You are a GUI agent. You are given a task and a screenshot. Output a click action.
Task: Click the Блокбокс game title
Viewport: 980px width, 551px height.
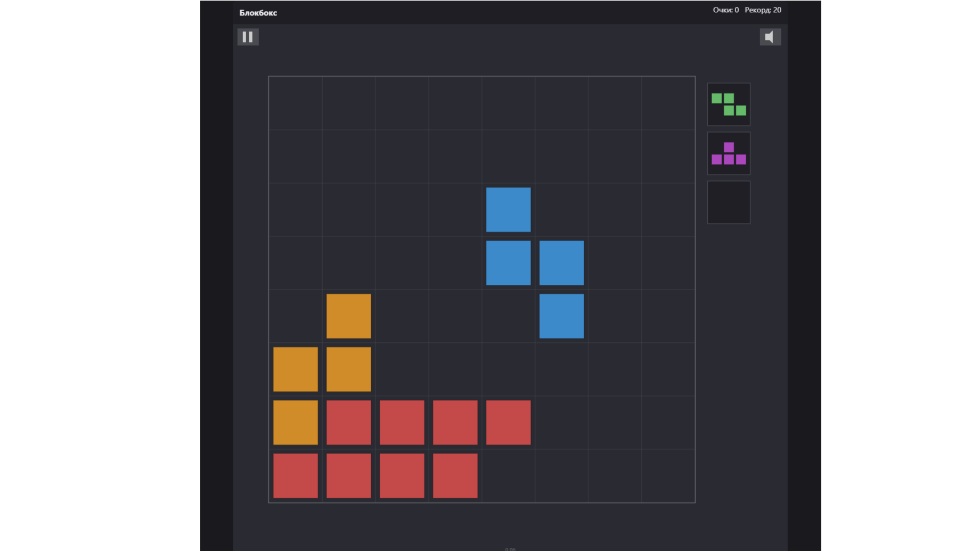tap(258, 13)
